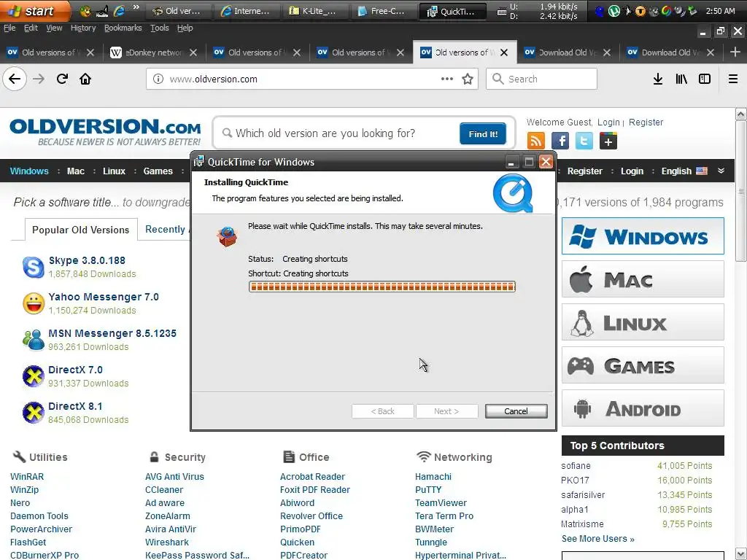Click the Yahoo Messenger smiley icon
This screenshot has width=747, height=560.
(x=34, y=303)
